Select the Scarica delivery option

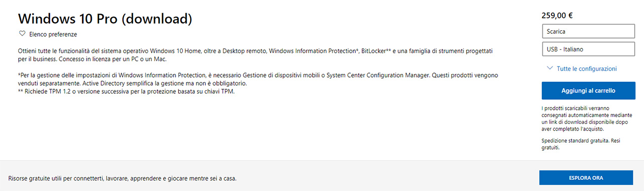coord(588,31)
